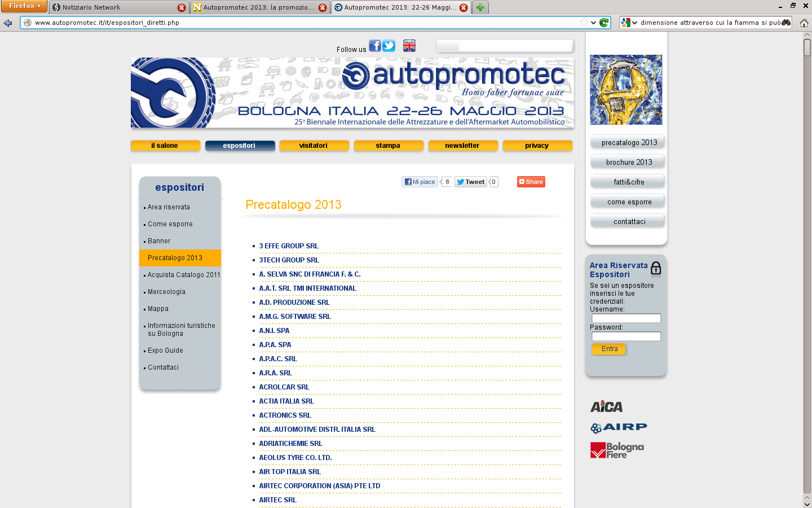
Task: Click the come esporre side button
Action: [628, 202]
